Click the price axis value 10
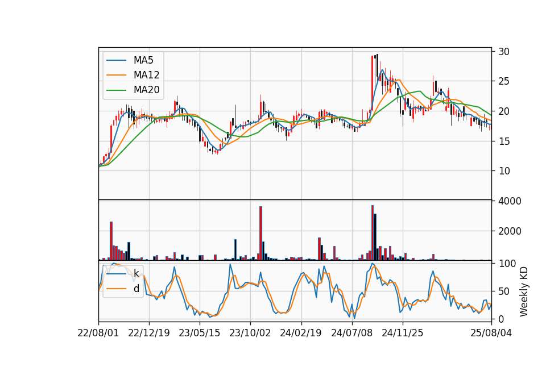Screen dimensions: 546x392 504,171
